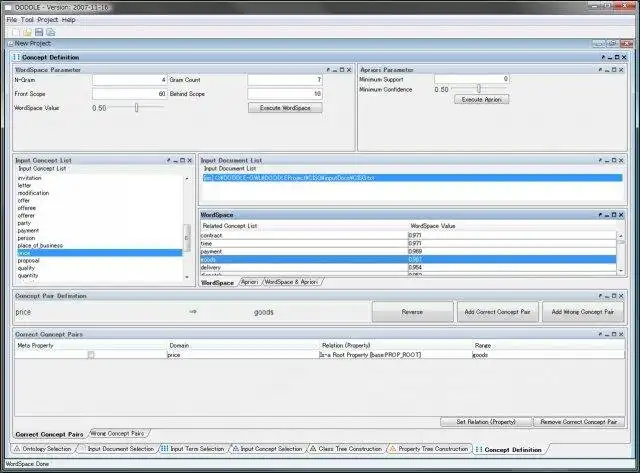Select the highlighted input document file row
Image resolution: width=640 pixels, height=473 pixels.
413,178
